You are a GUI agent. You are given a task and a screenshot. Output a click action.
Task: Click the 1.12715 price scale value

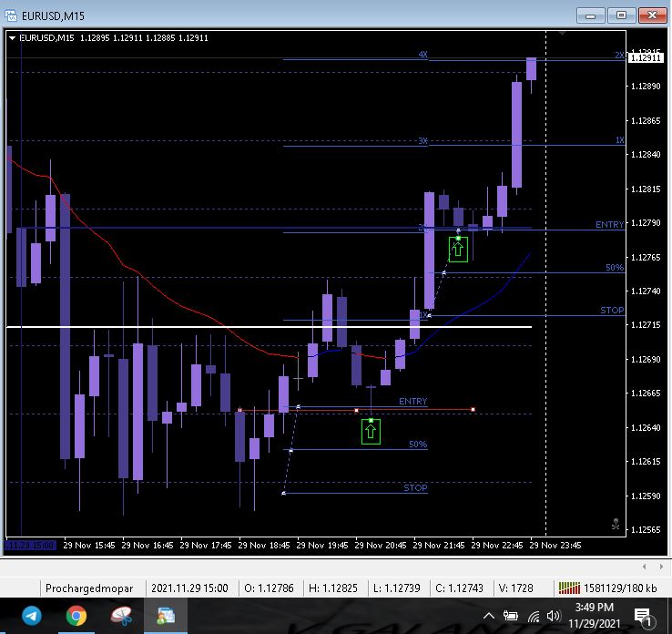click(x=646, y=325)
